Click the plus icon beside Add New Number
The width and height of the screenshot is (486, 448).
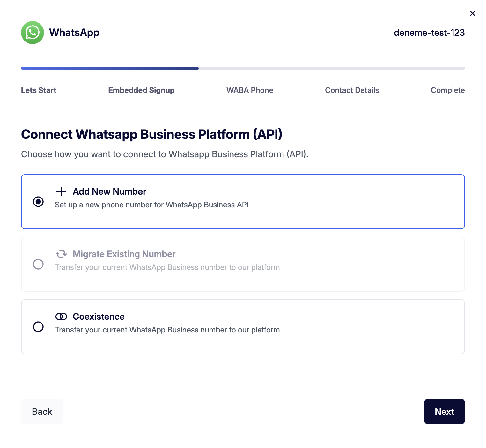click(61, 191)
